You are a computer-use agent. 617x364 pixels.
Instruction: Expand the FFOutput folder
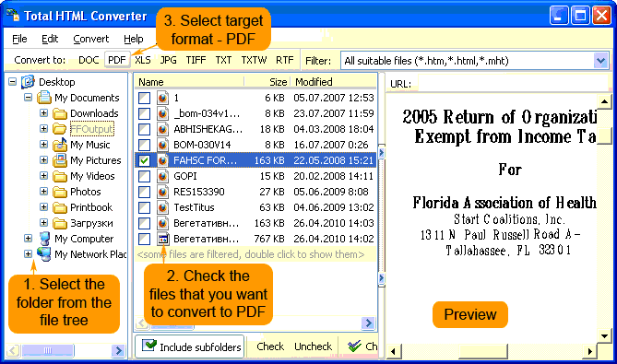click(x=43, y=128)
